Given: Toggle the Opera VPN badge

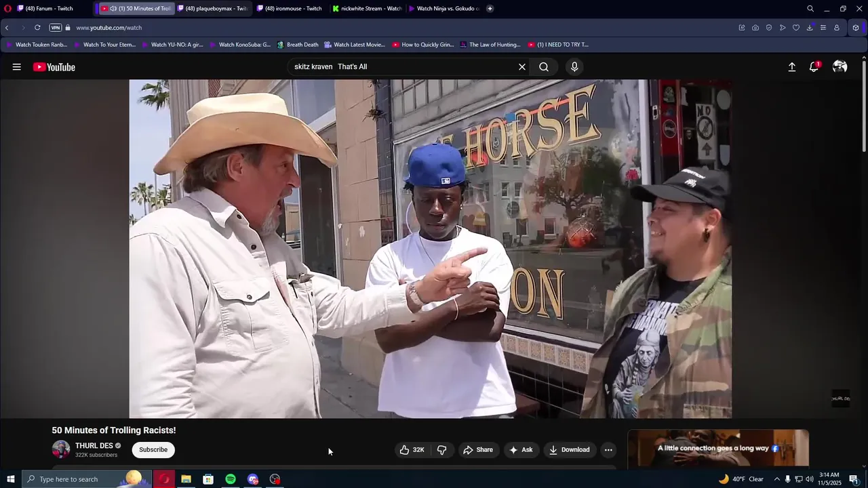Looking at the screenshot, I should (56, 28).
